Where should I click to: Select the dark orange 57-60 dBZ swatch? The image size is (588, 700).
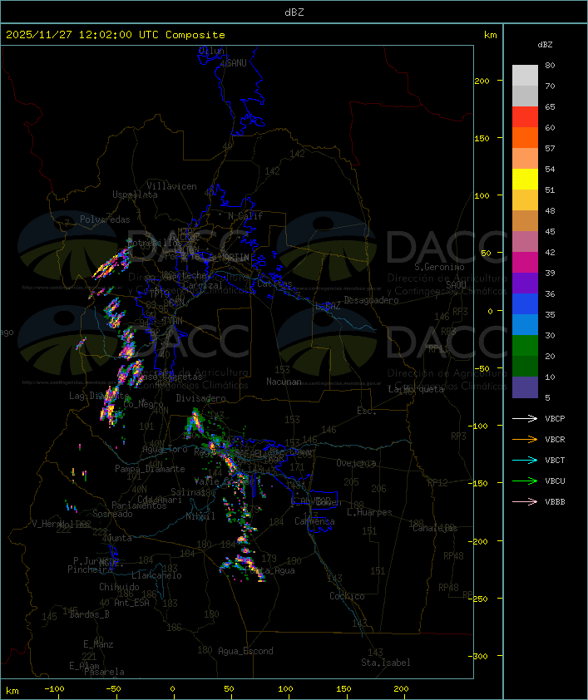tap(525, 137)
